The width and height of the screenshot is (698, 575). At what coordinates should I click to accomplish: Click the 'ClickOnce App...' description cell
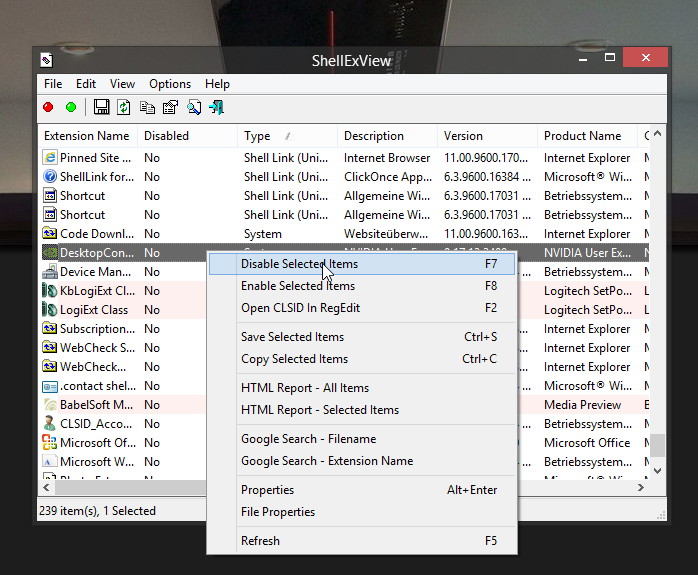click(x=388, y=177)
